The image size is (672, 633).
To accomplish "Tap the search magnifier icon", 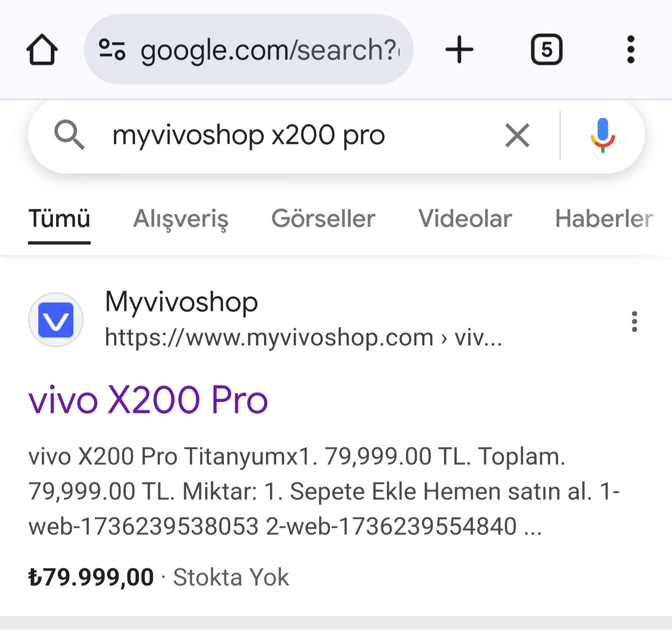I will tap(69, 135).
